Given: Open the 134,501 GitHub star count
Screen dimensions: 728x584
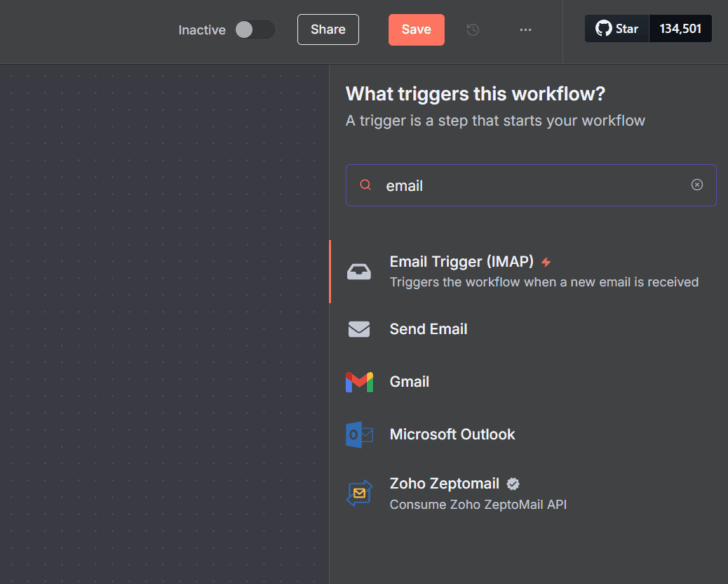Looking at the screenshot, I should point(681,29).
